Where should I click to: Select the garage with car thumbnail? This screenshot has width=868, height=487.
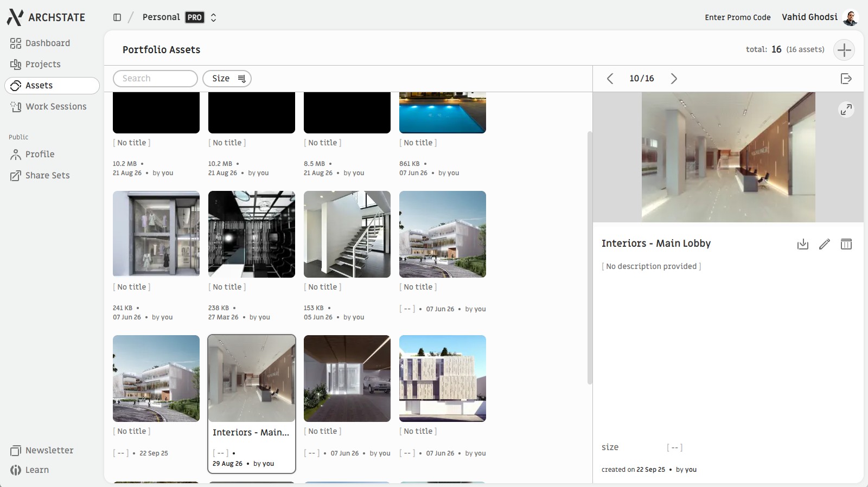347,379
